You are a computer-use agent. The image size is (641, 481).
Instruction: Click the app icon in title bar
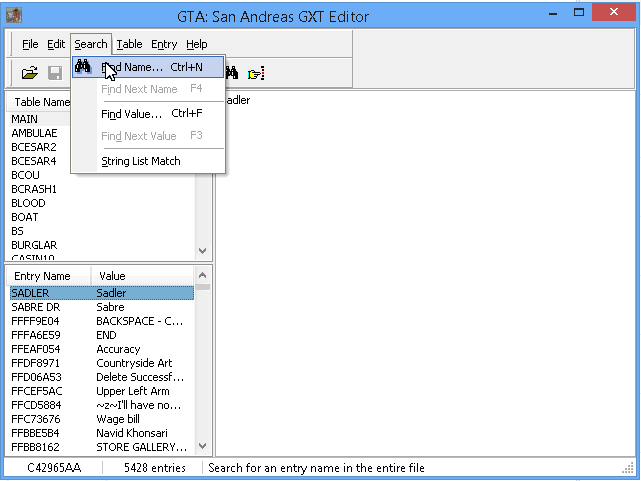(14, 16)
